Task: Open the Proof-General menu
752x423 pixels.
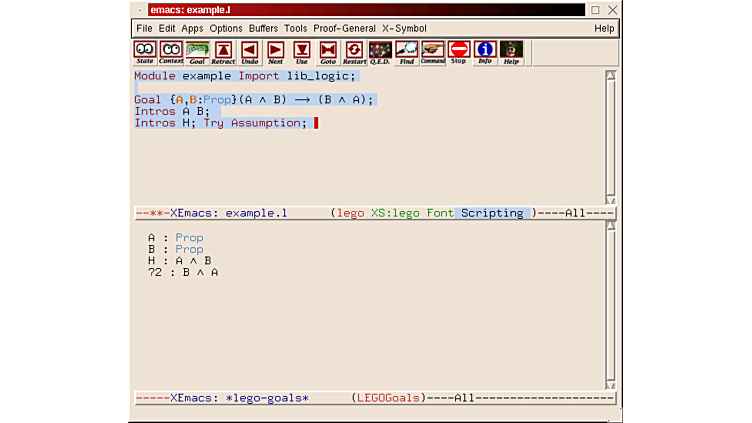Action: pyautogui.click(x=343, y=29)
